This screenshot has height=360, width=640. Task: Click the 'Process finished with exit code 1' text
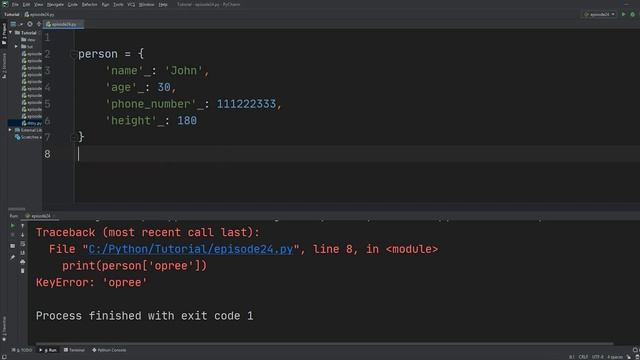[144, 316]
